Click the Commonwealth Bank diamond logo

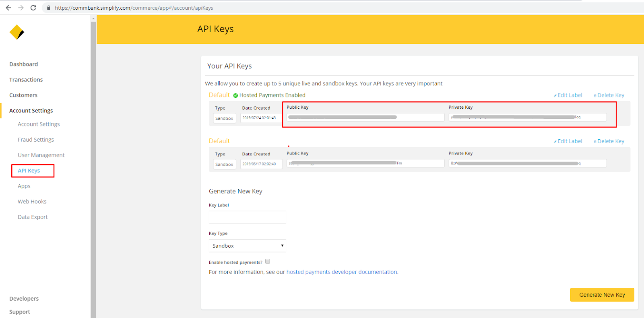click(17, 32)
